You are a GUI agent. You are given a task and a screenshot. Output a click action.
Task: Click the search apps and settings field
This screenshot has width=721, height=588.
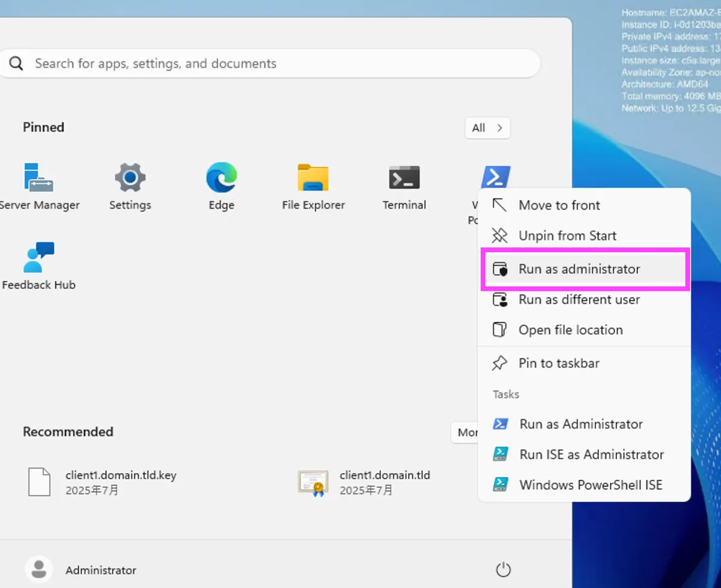point(270,64)
